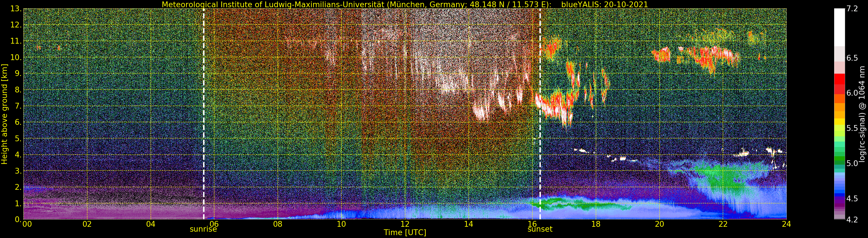Click the height axis tick '4.'
868x238 pixels.
(x=18, y=154)
